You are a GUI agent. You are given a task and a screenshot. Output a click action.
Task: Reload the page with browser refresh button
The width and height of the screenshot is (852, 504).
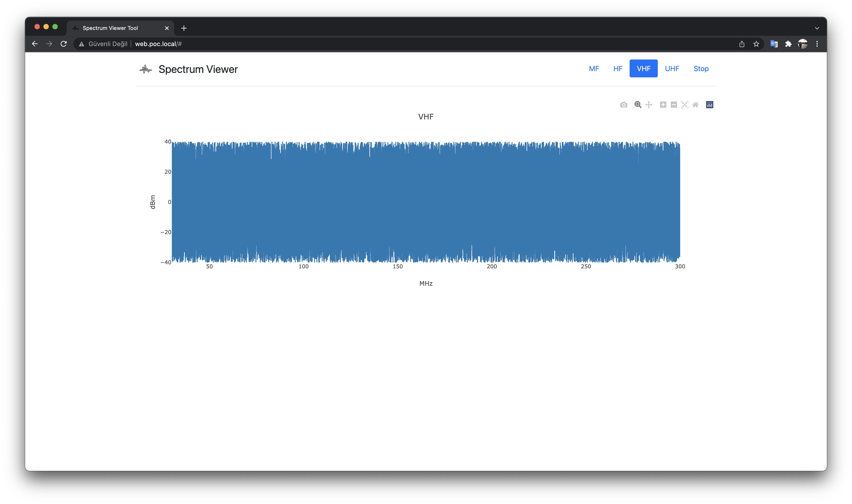coord(64,44)
